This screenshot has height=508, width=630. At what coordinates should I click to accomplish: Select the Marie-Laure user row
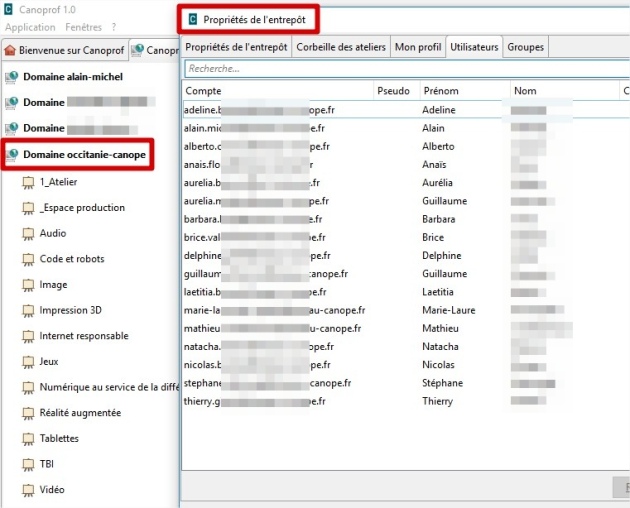tap(406, 310)
